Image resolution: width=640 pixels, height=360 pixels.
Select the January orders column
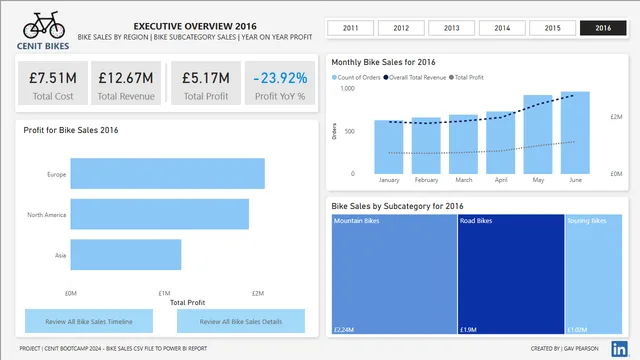tap(389, 147)
